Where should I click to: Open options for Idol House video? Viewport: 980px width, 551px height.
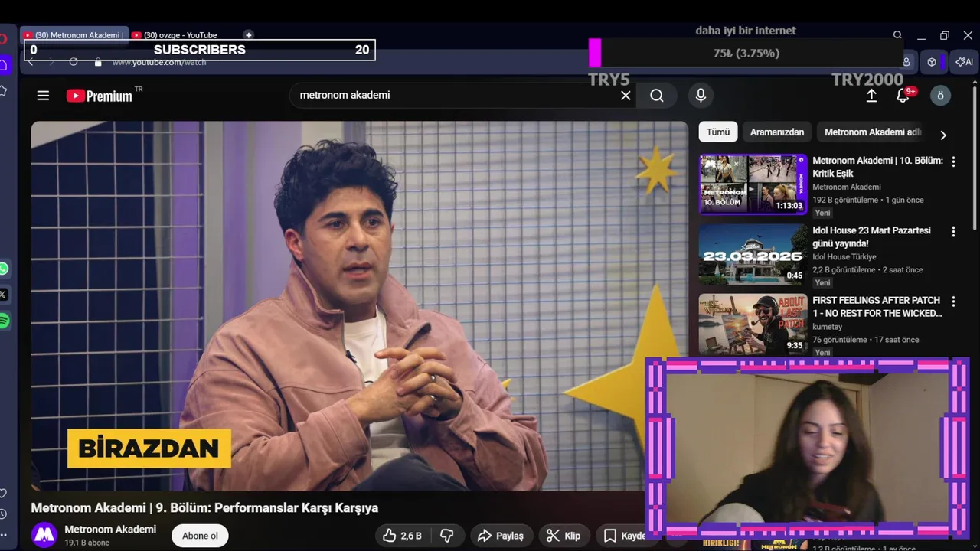[953, 231]
